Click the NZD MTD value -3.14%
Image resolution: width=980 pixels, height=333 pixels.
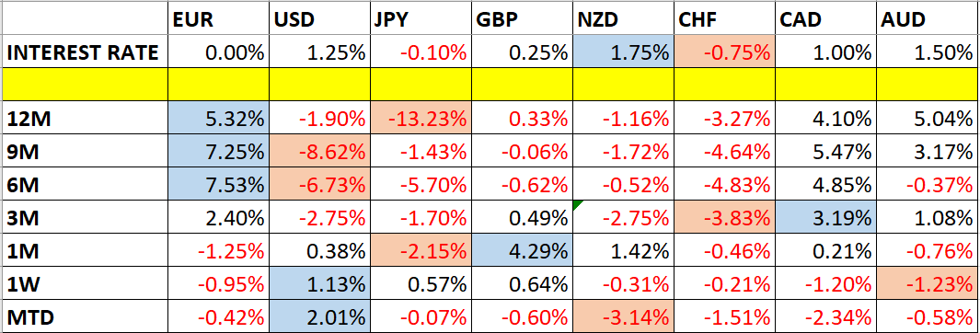pos(623,316)
